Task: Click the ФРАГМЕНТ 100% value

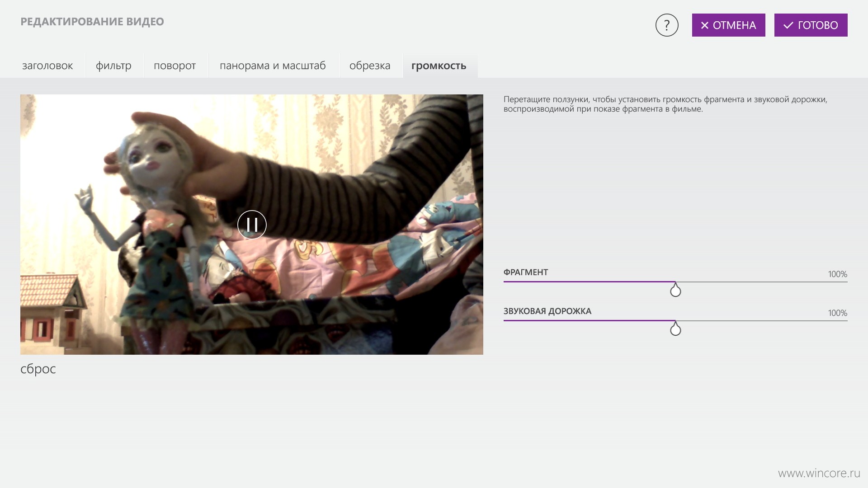Action: pyautogui.click(x=838, y=274)
